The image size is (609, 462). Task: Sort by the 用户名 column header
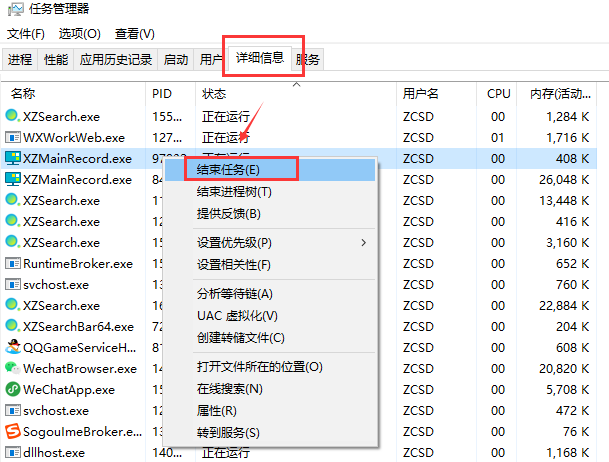point(437,94)
